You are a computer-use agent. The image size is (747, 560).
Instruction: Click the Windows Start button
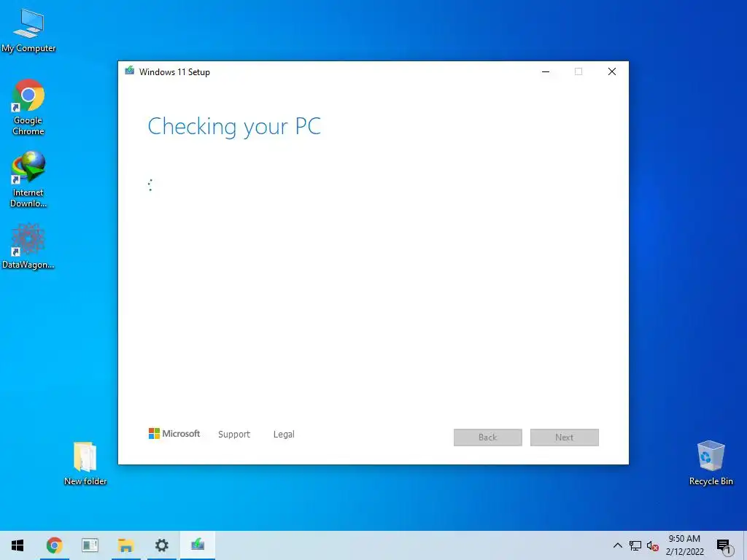tap(18, 545)
